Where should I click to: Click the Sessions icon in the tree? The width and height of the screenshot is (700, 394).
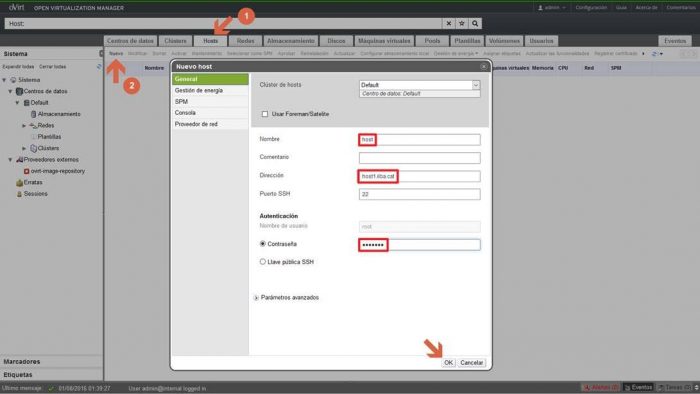tap(19, 194)
